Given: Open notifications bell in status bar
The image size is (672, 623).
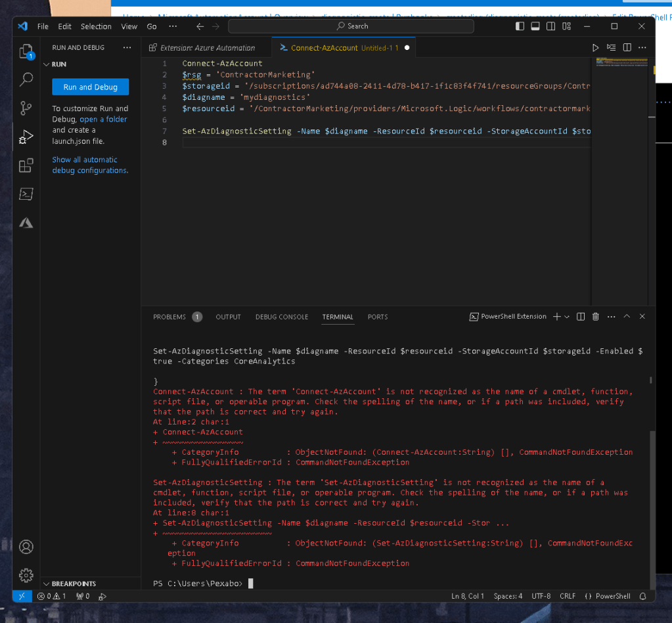Looking at the screenshot, I should click(643, 596).
